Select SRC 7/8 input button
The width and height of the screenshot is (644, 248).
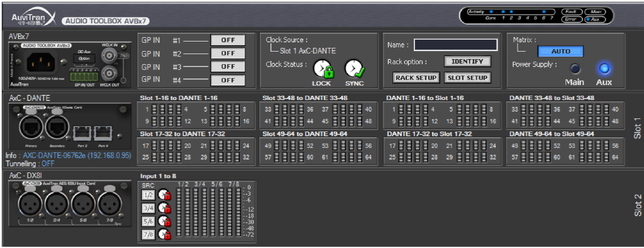click(148, 235)
